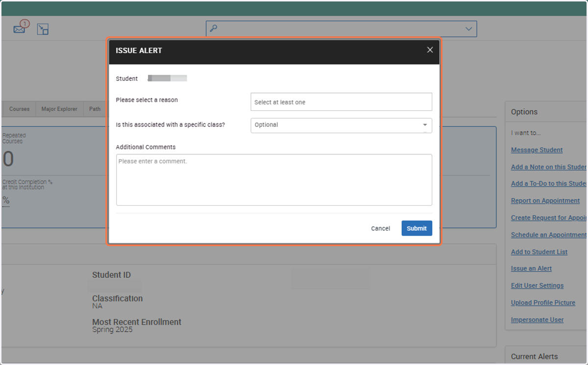
Task: Click the window layout icon beside the mail icon
Action: coord(43,29)
